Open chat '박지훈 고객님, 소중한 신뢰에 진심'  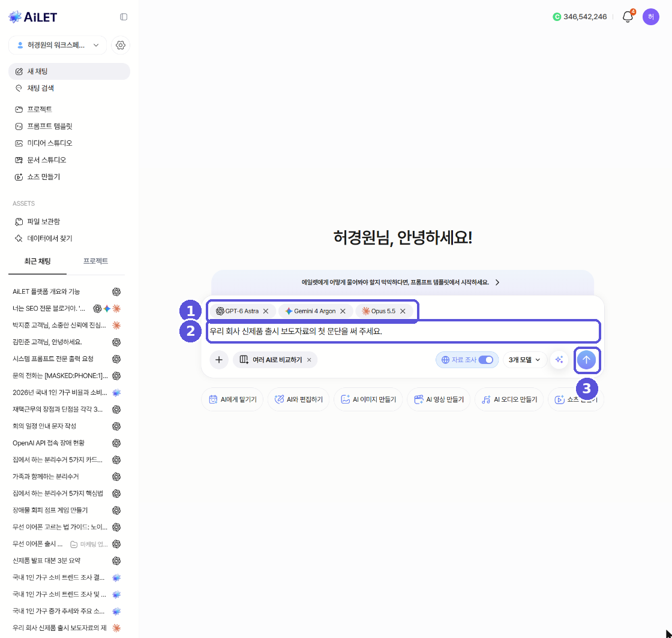[x=67, y=326]
